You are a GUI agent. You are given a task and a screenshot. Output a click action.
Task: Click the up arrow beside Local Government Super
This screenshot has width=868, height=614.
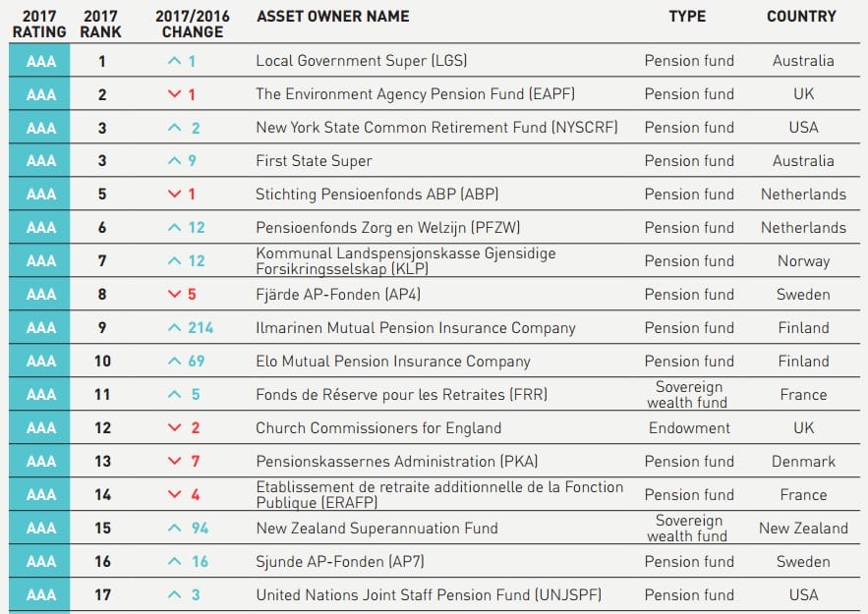tap(175, 61)
